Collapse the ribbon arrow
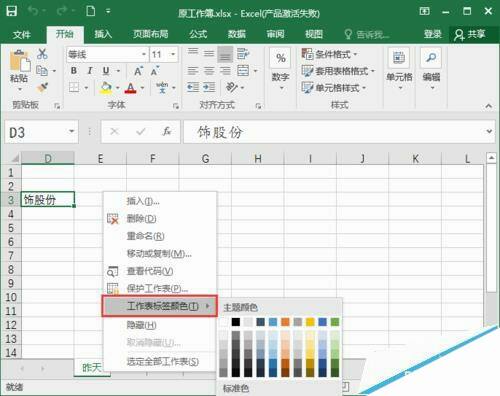The image size is (500, 396). (489, 106)
